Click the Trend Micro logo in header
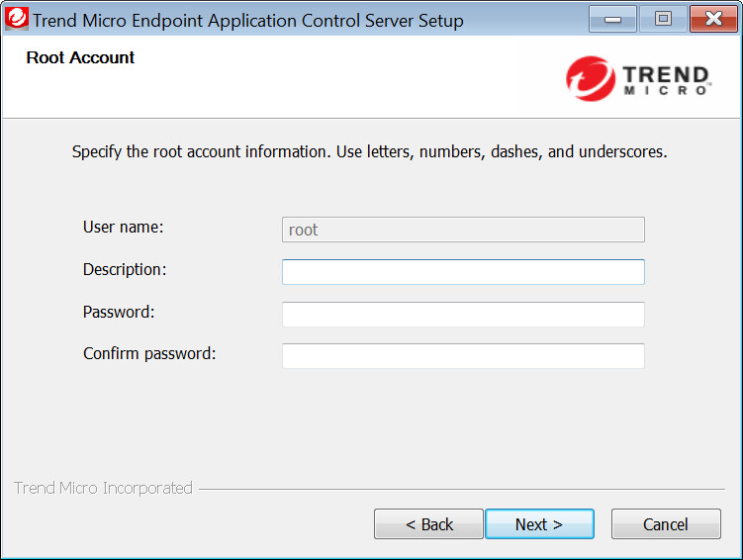743x560 pixels. pyautogui.click(x=638, y=76)
